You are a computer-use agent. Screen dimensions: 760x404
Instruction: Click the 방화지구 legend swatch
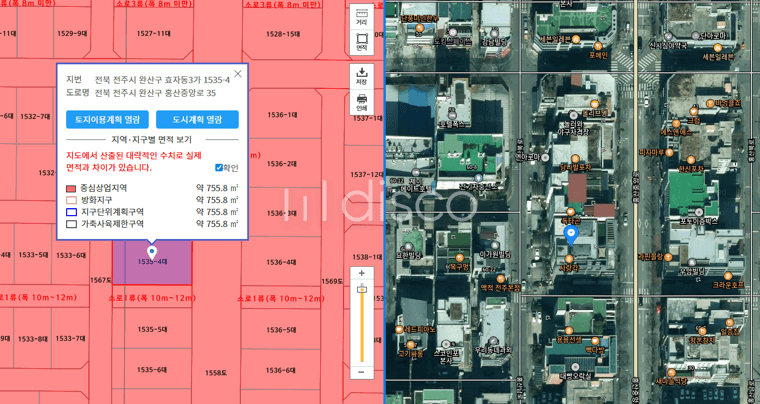click(x=71, y=200)
